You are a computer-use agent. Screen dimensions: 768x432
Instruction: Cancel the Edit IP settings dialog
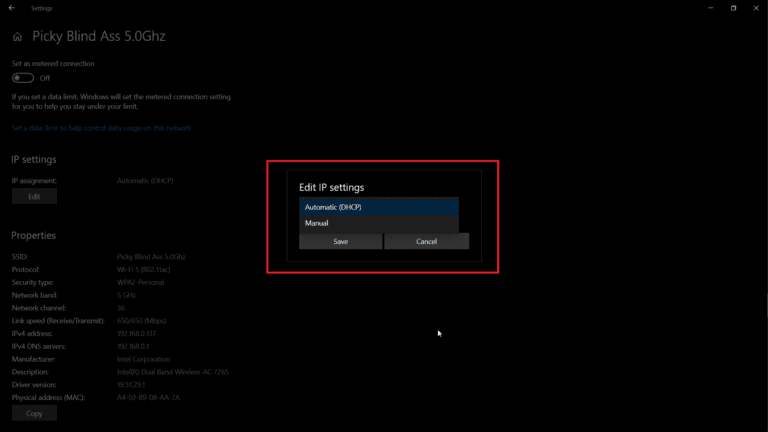coord(426,242)
